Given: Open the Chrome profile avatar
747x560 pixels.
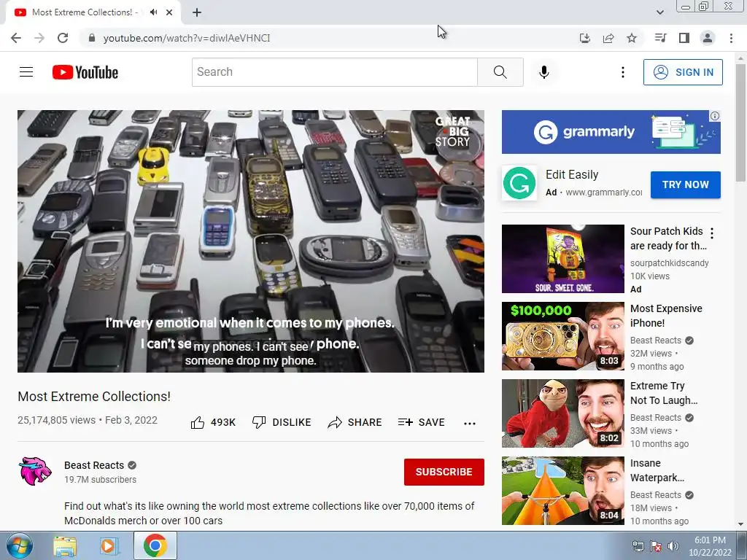Looking at the screenshot, I should (x=708, y=38).
